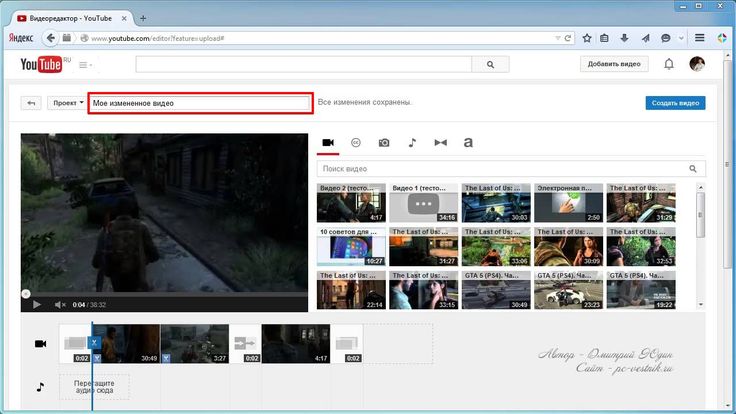Image resolution: width=736 pixels, height=414 pixels.
Task: Click the magnifier in Поиск видео field
Action: coord(693,169)
